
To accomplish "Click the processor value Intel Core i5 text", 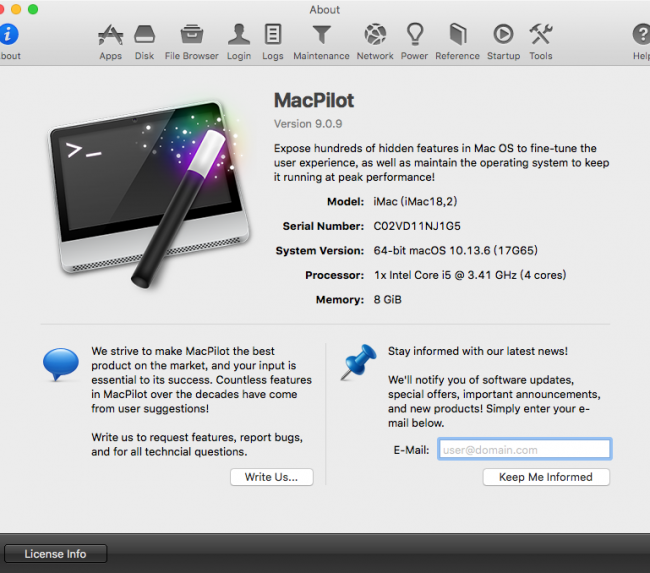I will [x=470, y=275].
